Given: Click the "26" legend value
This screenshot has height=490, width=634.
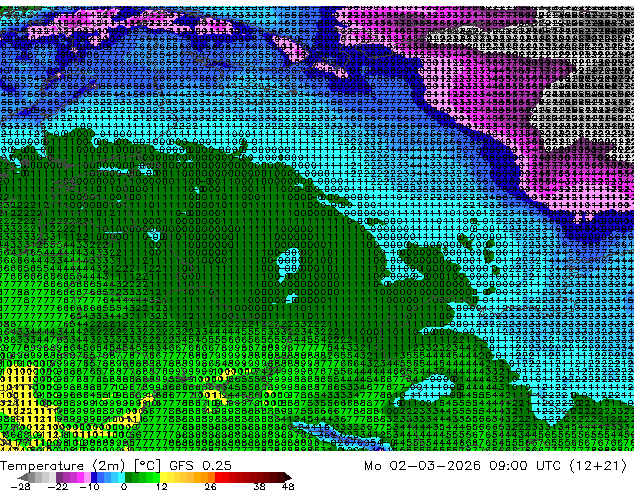Looking at the screenshot, I should tap(210, 486).
